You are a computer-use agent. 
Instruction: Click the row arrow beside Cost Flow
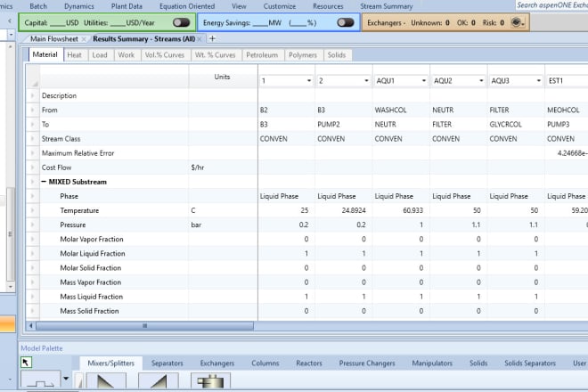33,167
